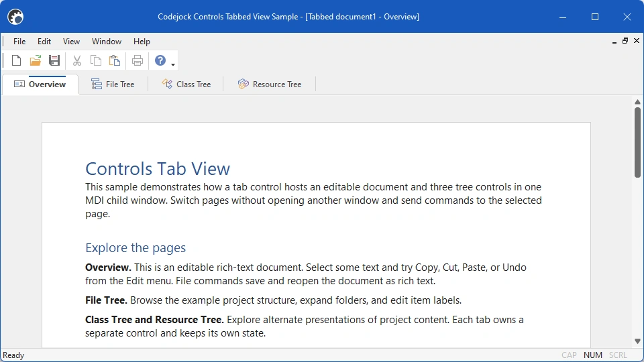
Task: Click the Codejock application logo icon
Action: (x=15, y=17)
